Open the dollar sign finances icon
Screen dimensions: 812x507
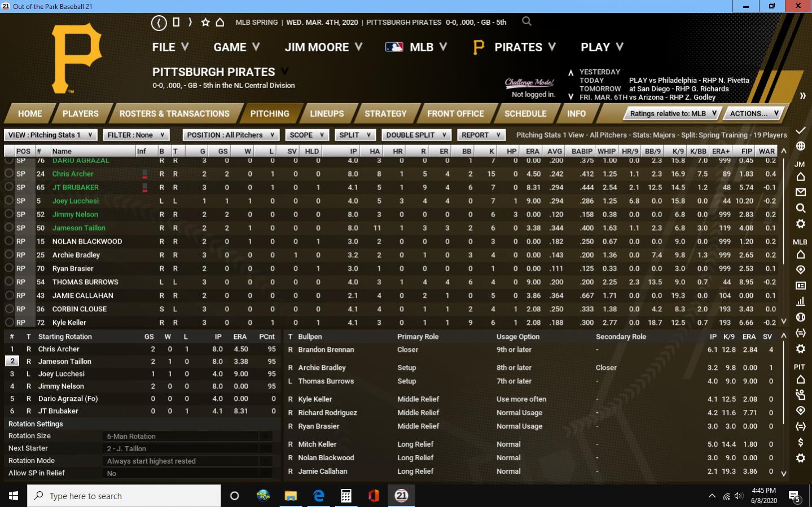800,442
